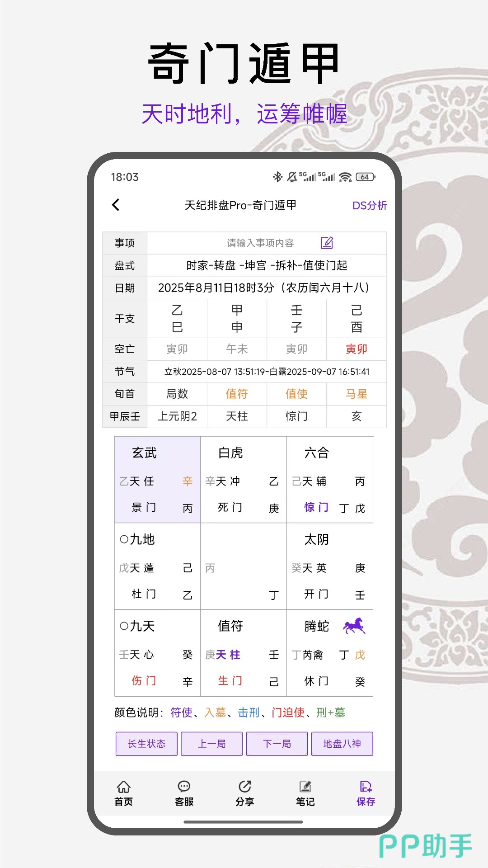The height and width of the screenshot is (868, 488).
Task: Open 首页 home tab
Action: pos(123,793)
